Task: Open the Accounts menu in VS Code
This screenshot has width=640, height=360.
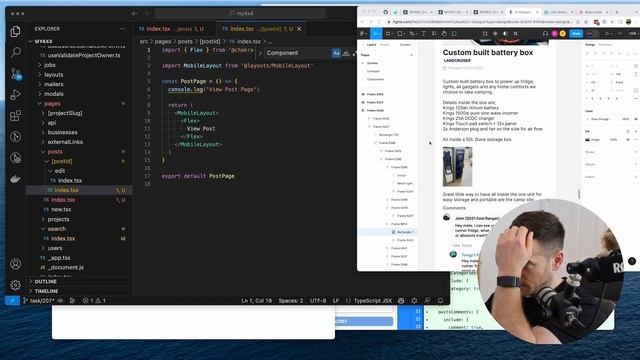Action: coord(16,264)
